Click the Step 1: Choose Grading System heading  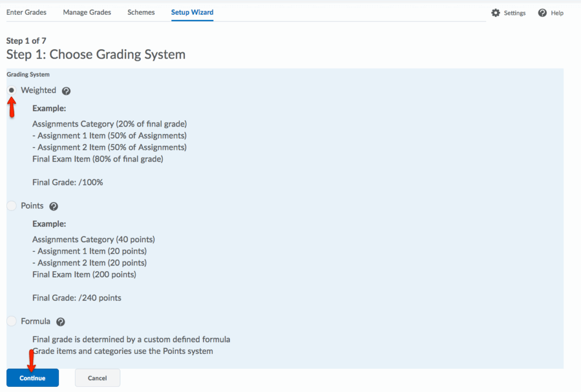click(96, 55)
